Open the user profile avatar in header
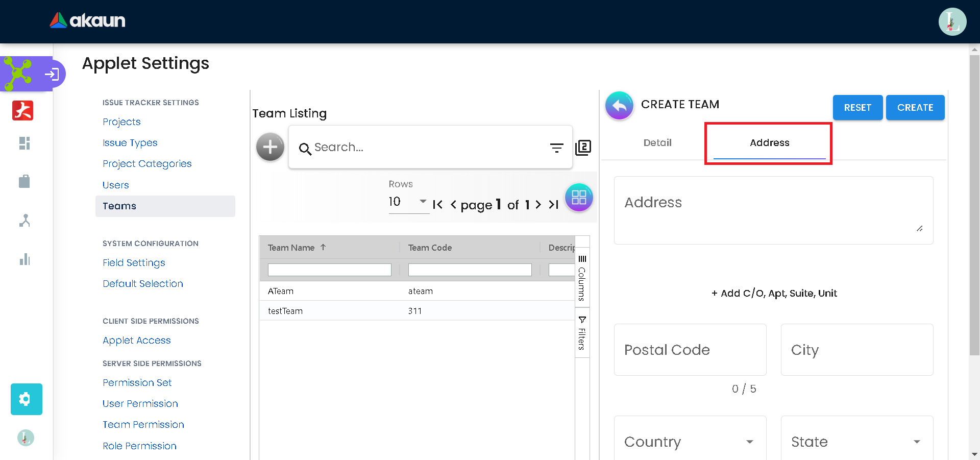The height and width of the screenshot is (460, 980). [952, 21]
